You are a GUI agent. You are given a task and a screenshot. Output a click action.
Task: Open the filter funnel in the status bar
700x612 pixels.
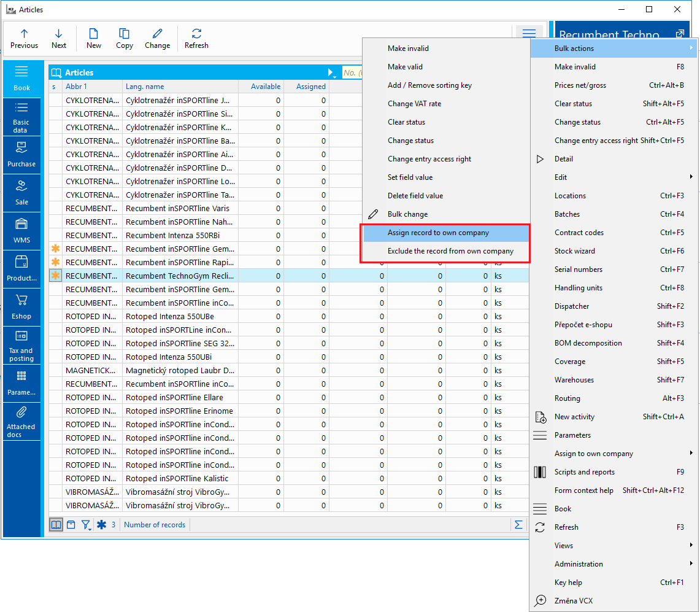(86, 525)
